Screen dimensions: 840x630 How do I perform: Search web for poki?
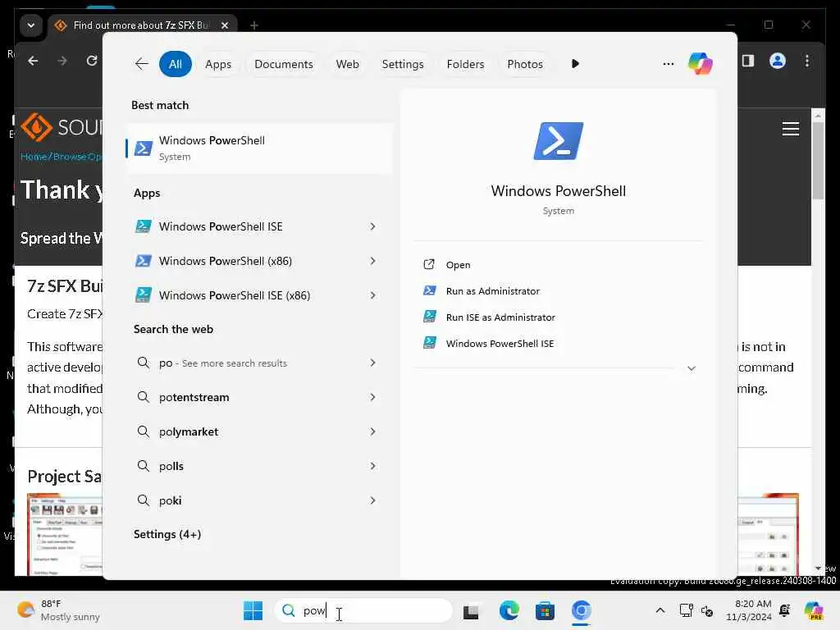click(x=259, y=500)
